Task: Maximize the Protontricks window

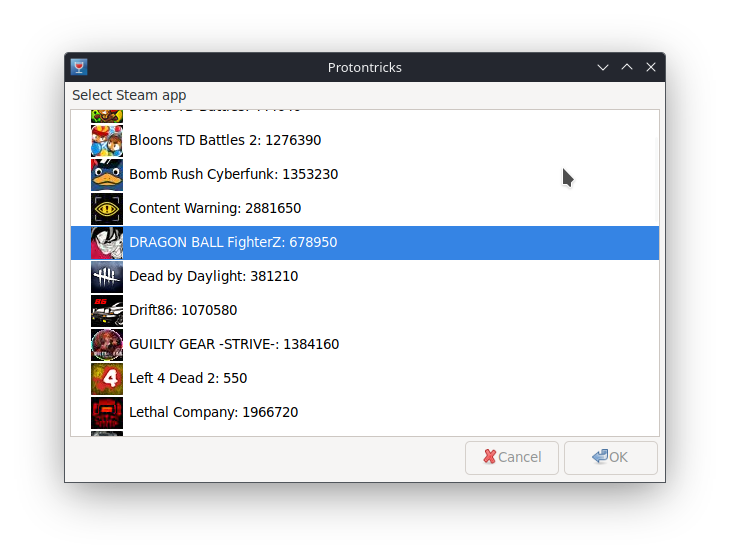Action: click(627, 67)
